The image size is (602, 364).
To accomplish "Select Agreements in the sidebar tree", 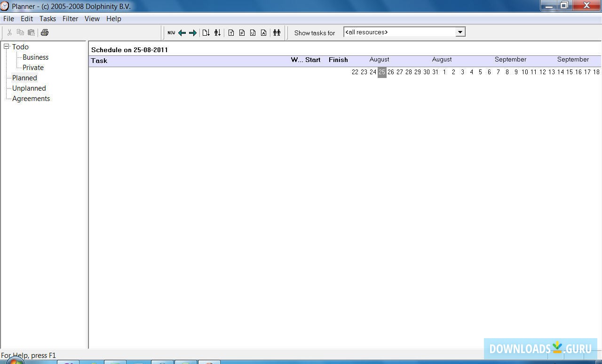I will click(31, 99).
